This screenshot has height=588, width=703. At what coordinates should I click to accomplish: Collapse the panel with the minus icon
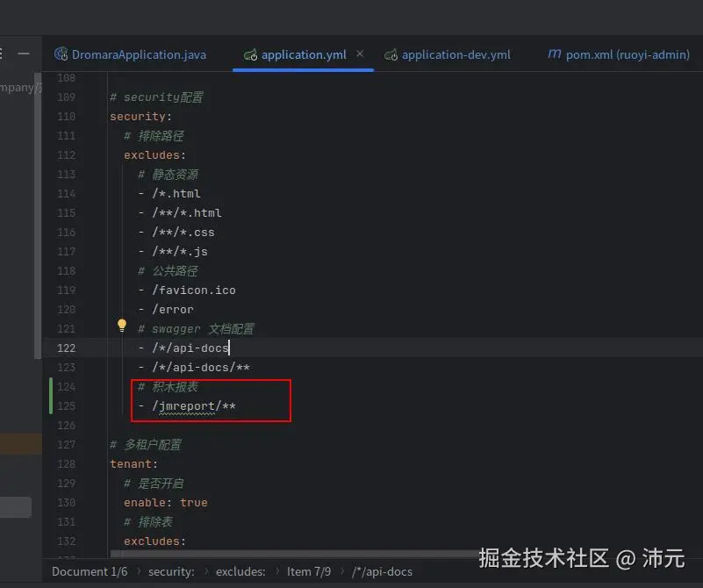coord(24,54)
